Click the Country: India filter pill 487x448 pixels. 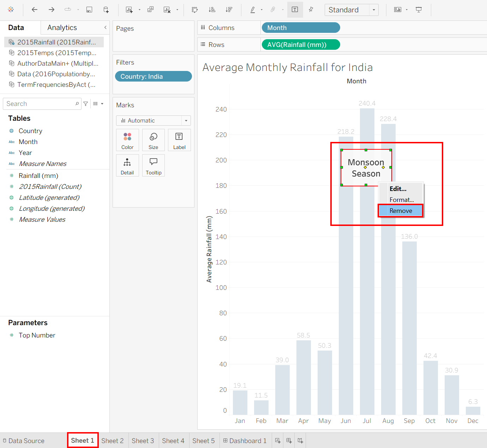pos(154,77)
